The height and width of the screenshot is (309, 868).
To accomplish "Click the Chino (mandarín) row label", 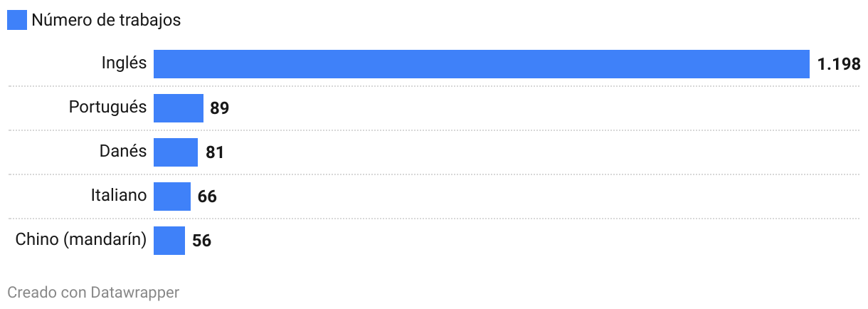I will 81,240.
